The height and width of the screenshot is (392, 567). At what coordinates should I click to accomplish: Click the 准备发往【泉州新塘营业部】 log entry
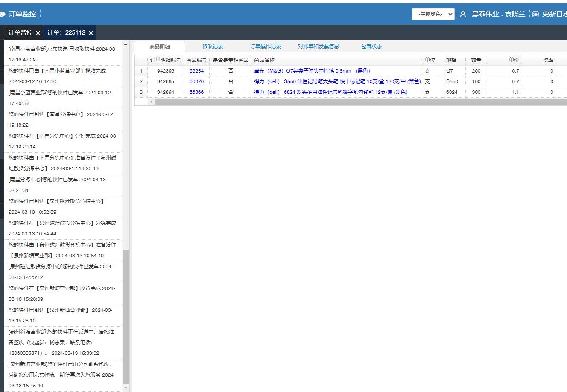pos(63,250)
